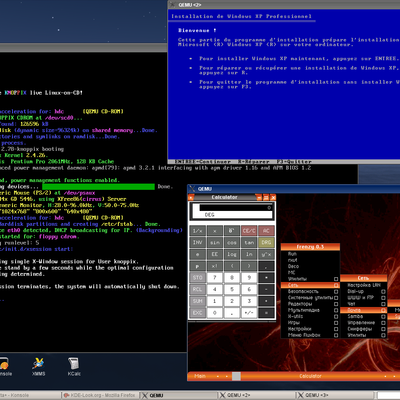Open Dial-up in the Сеть submenu
Viewport: 400px width, 400px height.
pos(363,291)
